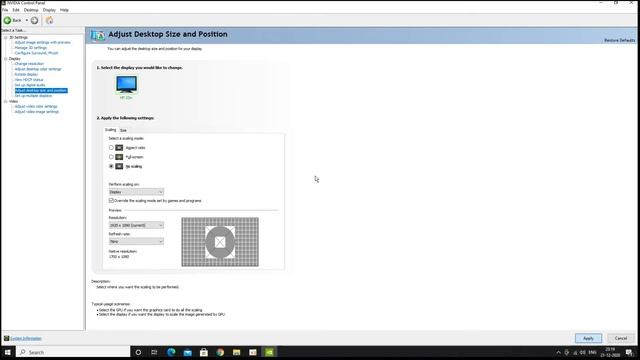Screen dimensions: 640x360
Task: Open the taskbar app left of NVIDIA icon
Action: (253, 352)
